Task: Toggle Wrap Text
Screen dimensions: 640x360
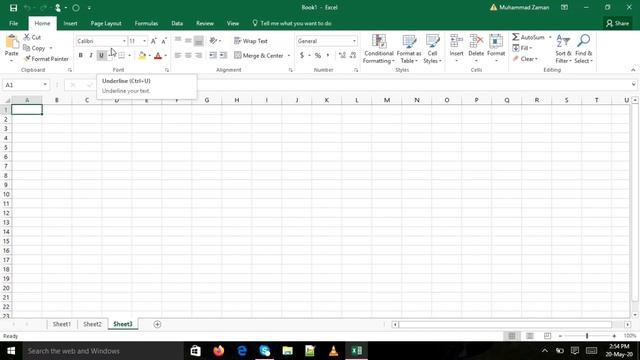Action: (251, 41)
